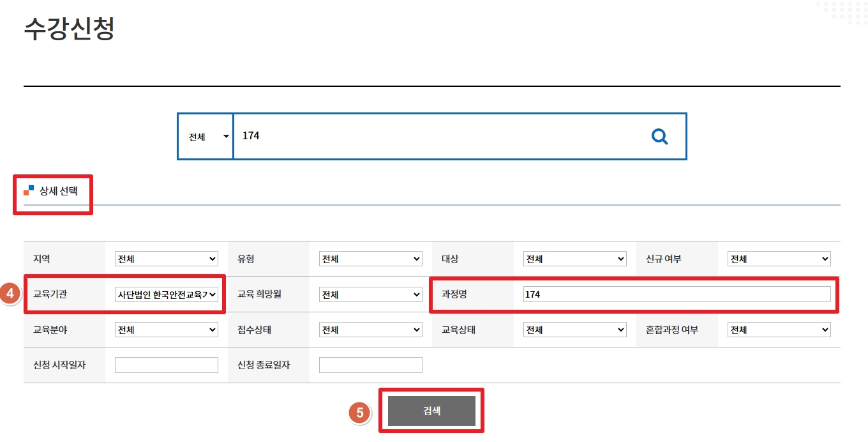Open the 지역 dropdown

[x=166, y=259]
